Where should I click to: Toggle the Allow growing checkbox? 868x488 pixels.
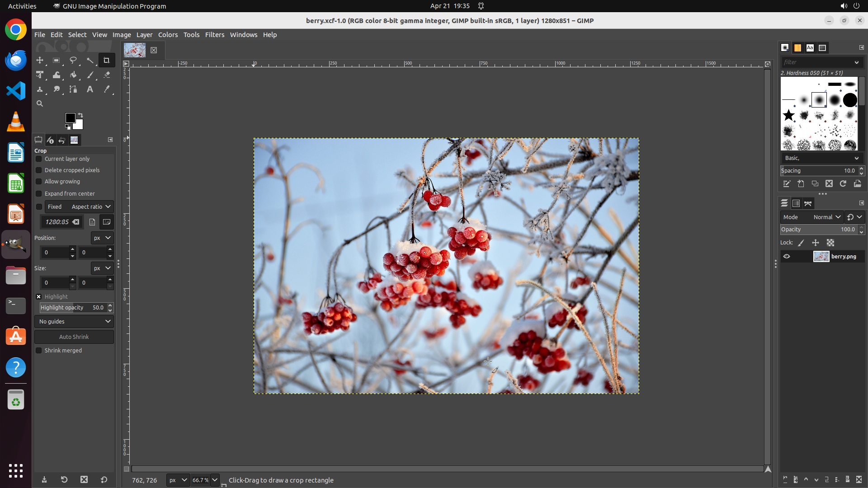(39, 182)
